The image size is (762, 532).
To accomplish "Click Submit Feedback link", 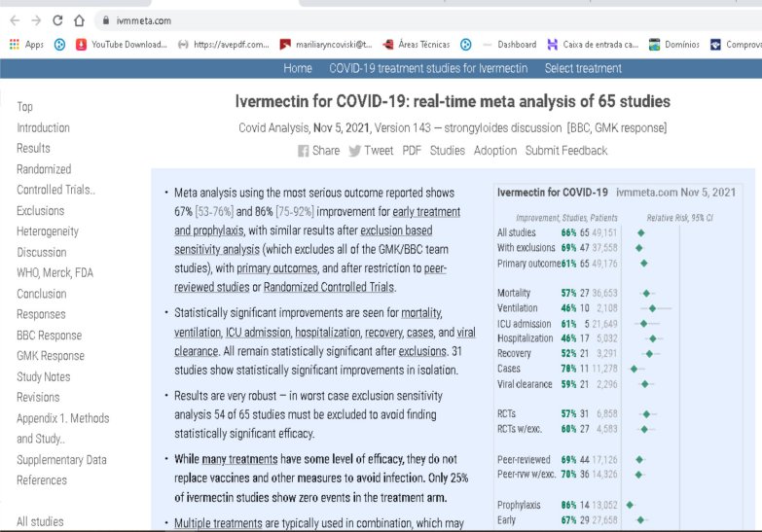I will (565, 151).
